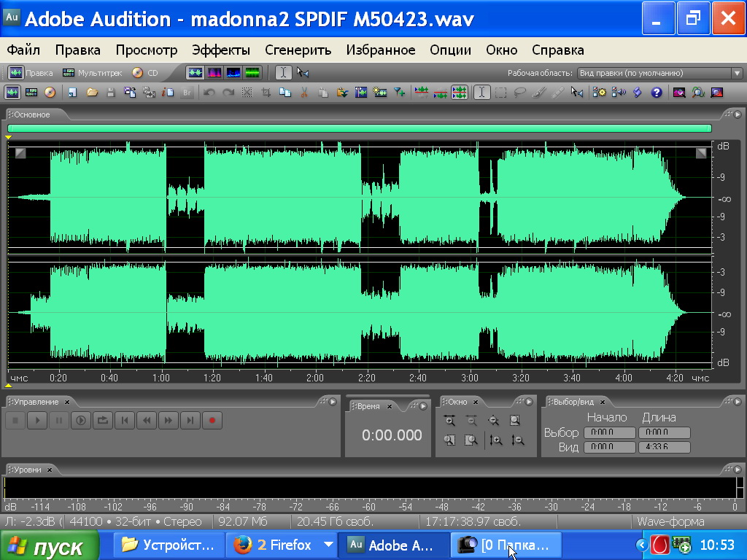Select the spot healing brush tool

(558, 93)
